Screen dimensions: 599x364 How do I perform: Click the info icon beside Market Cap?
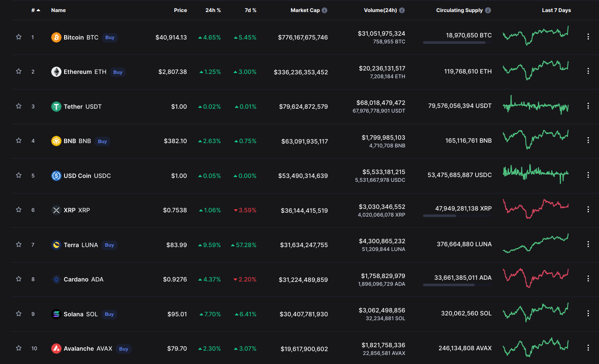324,10
